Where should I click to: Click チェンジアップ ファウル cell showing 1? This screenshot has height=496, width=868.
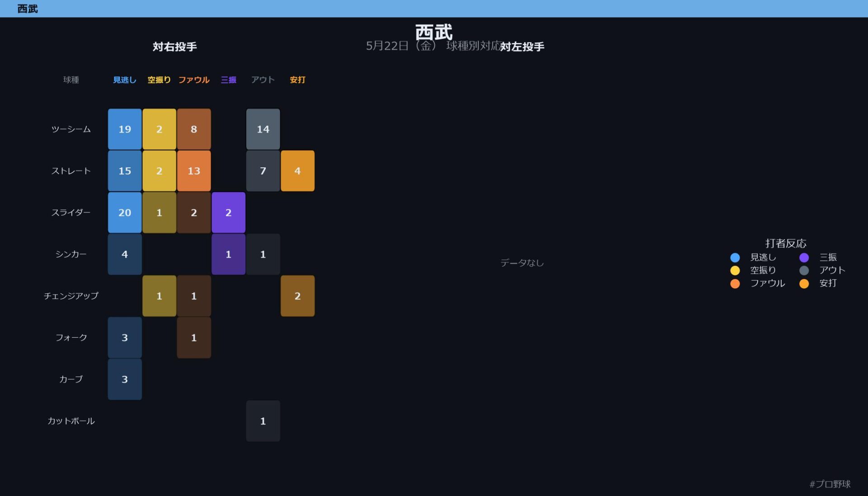(x=194, y=296)
